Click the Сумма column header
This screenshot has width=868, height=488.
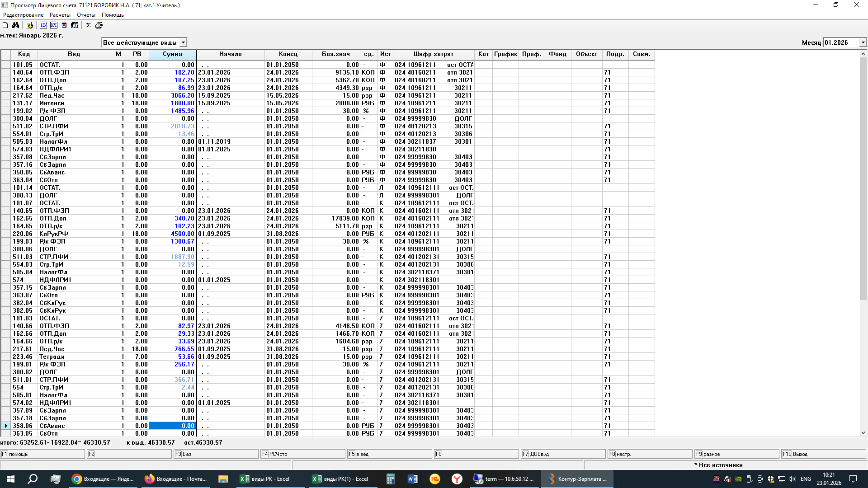[x=172, y=54]
